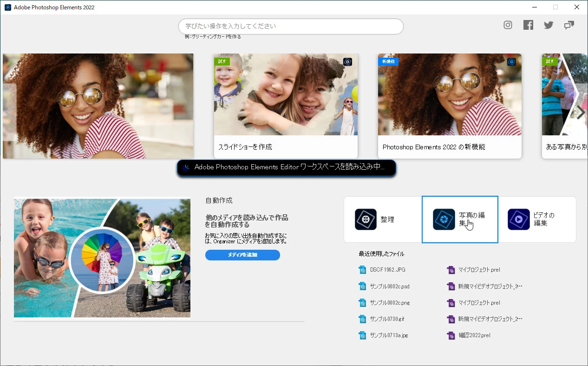This screenshot has width=588, height=366.
Task: Open 'Photoshop Elements 2022 の新機能' card
Action: 450,106
